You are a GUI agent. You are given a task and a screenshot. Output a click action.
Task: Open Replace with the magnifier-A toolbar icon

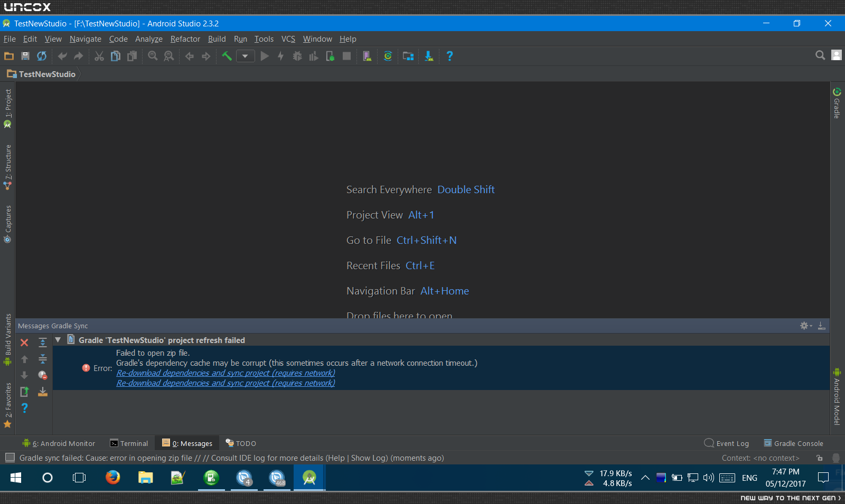coord(169,56)
